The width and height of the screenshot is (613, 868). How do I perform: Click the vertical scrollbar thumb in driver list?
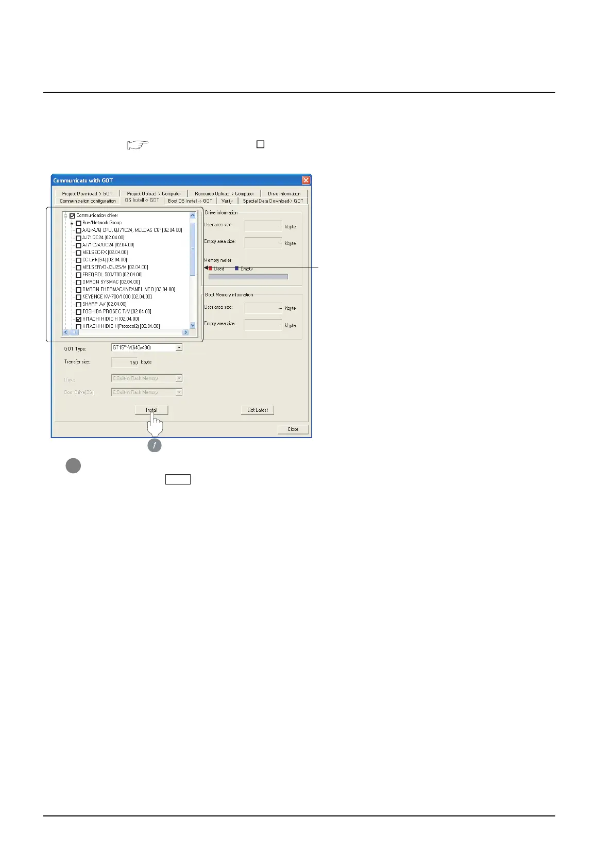(x=193, y=249)
